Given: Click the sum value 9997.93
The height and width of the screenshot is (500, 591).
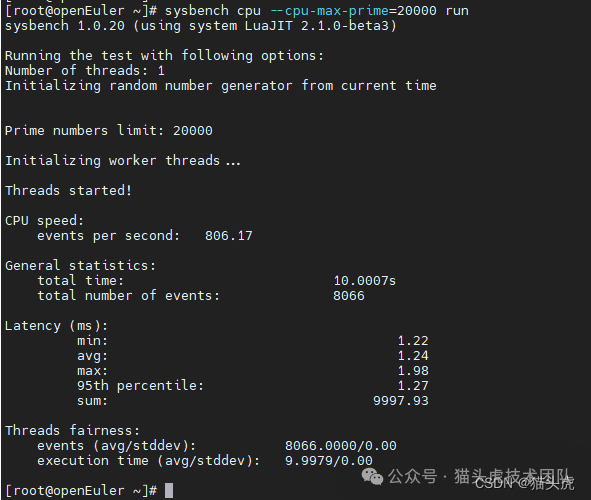Looking at the screenshot, I should (401, 401).
